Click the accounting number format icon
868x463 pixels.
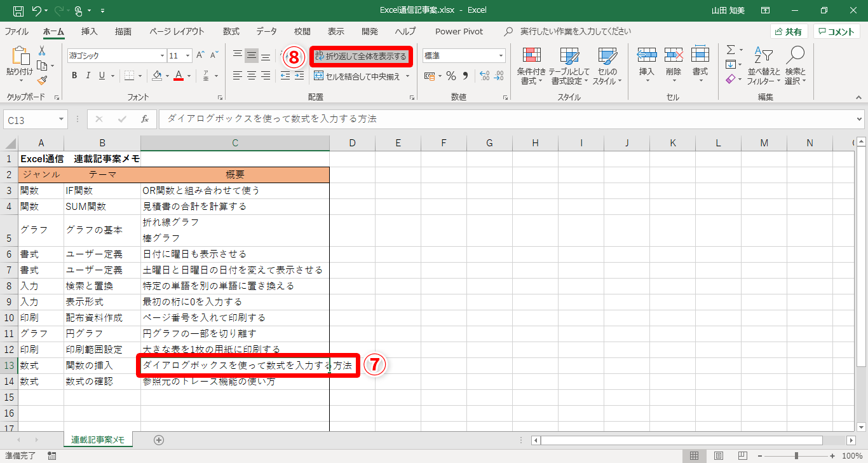[430, 76]
